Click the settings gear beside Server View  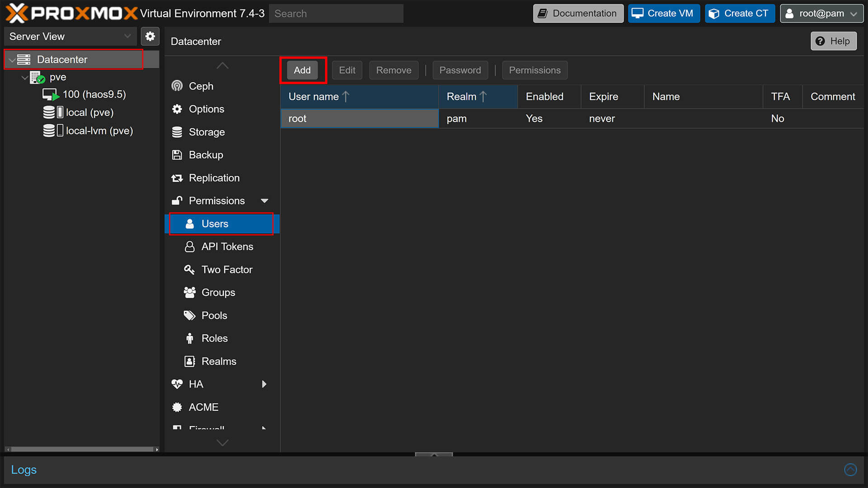pos(150,36)
